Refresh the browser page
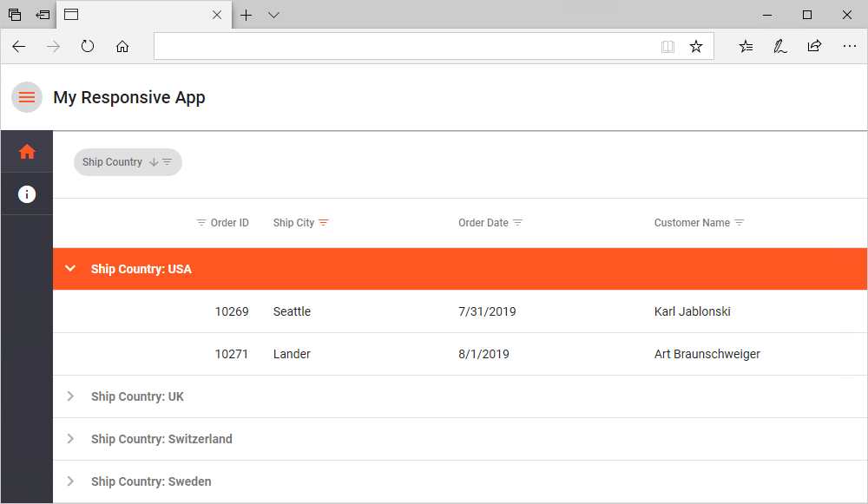 click(x=88, y=47)
